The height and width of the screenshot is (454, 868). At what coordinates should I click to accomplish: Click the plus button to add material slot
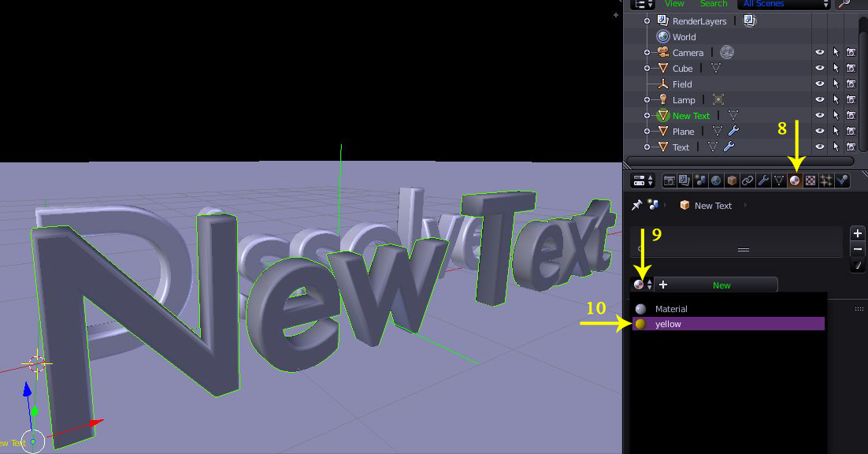click(x=857, y=233)
